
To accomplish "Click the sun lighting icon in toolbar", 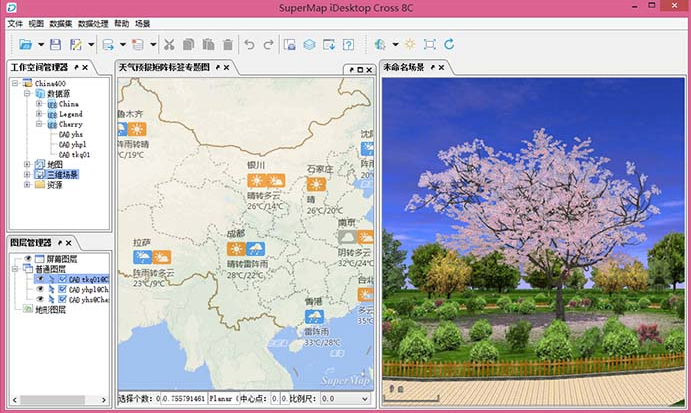I will tap(410, 44).
